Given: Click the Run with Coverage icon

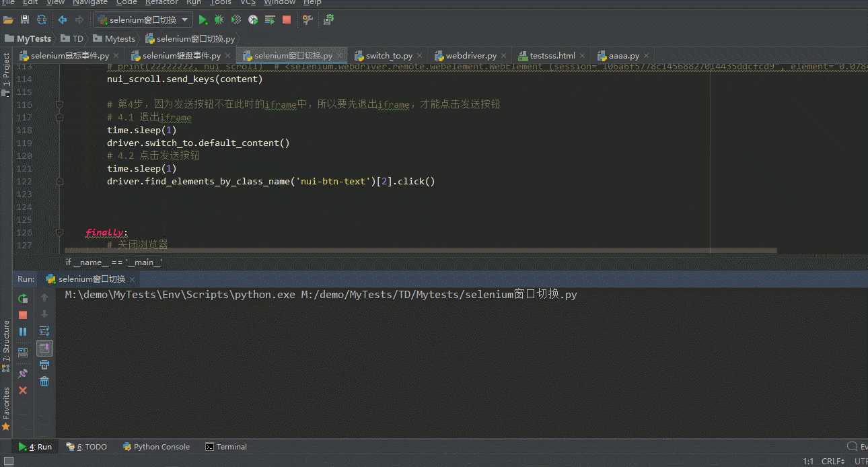Looking at the screenshot, I should [236, 20].
